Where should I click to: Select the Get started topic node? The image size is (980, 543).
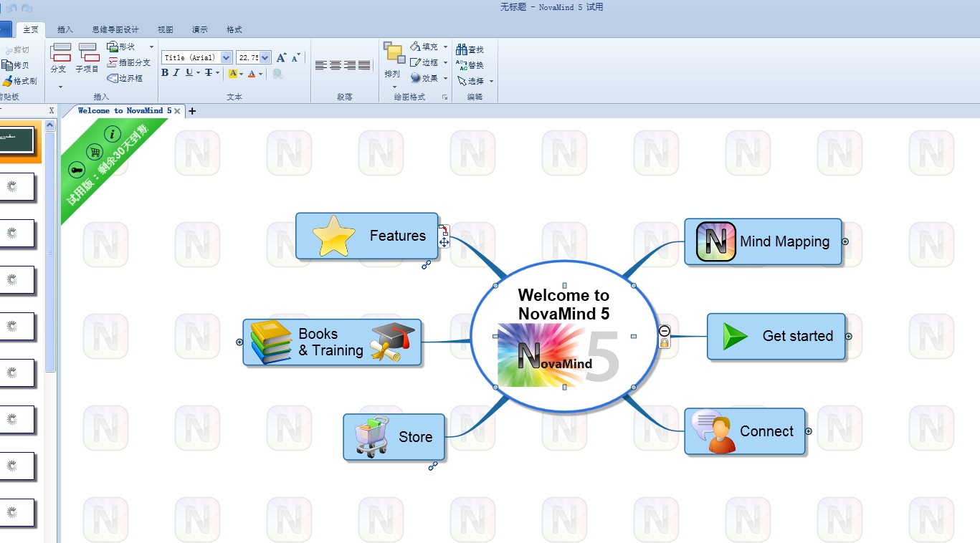[776, 336]
